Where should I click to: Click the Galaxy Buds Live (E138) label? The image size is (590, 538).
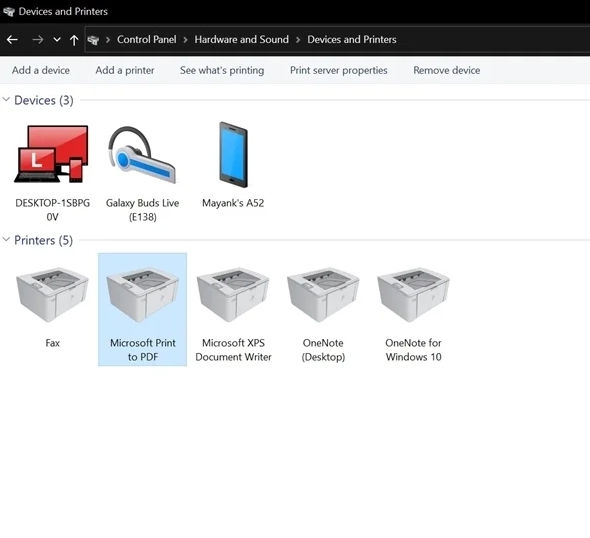[x=142, y=210]
